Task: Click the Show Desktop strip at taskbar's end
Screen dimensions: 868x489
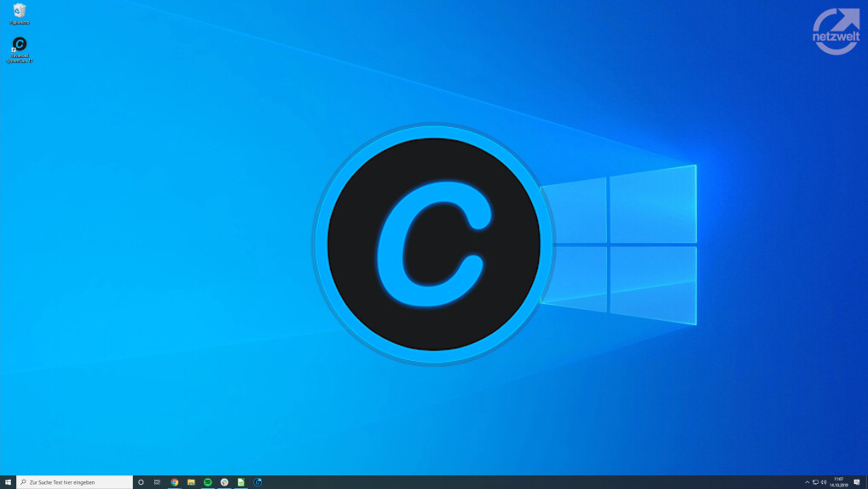Action: coord(866,482)
